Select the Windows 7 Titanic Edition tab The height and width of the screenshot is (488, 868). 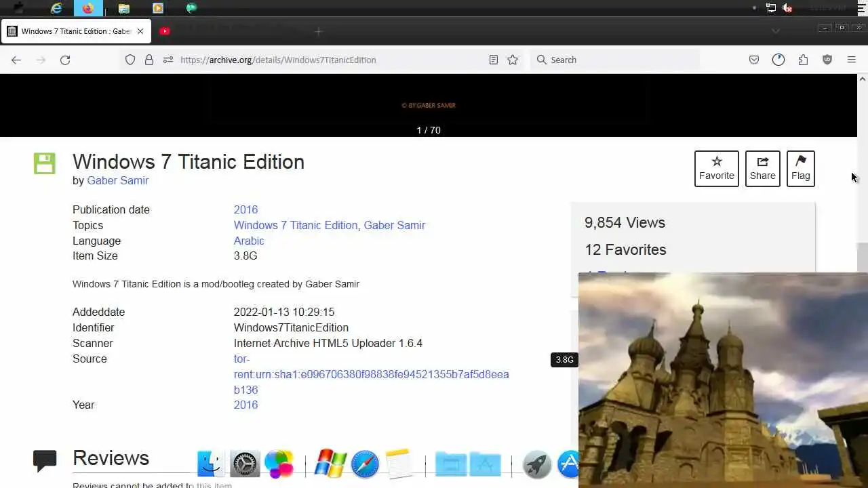[x=76, y=31]
